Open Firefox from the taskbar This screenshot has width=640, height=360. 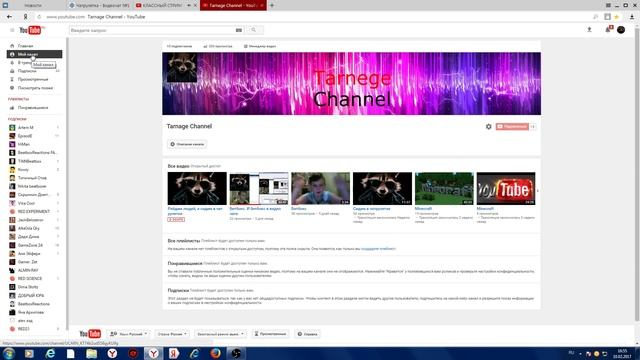coord(216,353)
